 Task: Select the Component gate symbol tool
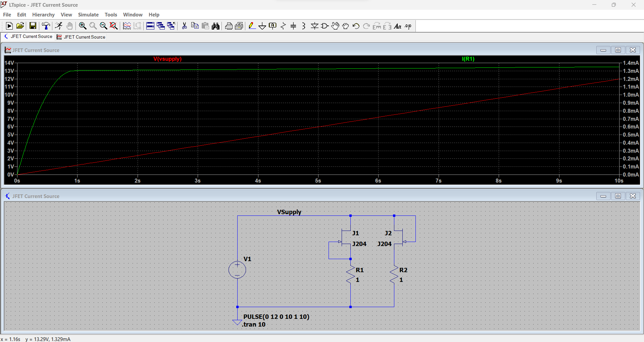coord(325,26)
